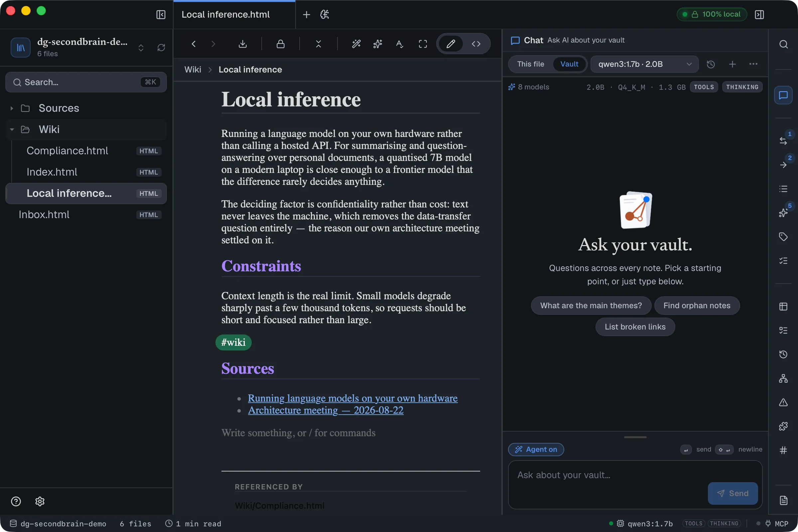Open Index.html in file tree

click(x=86, y=172)
